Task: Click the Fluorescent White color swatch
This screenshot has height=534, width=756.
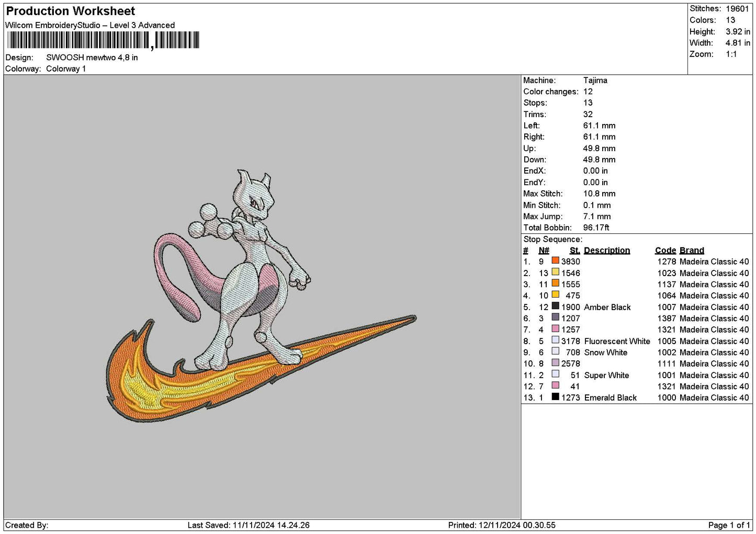Action: (x=556, y=340)
